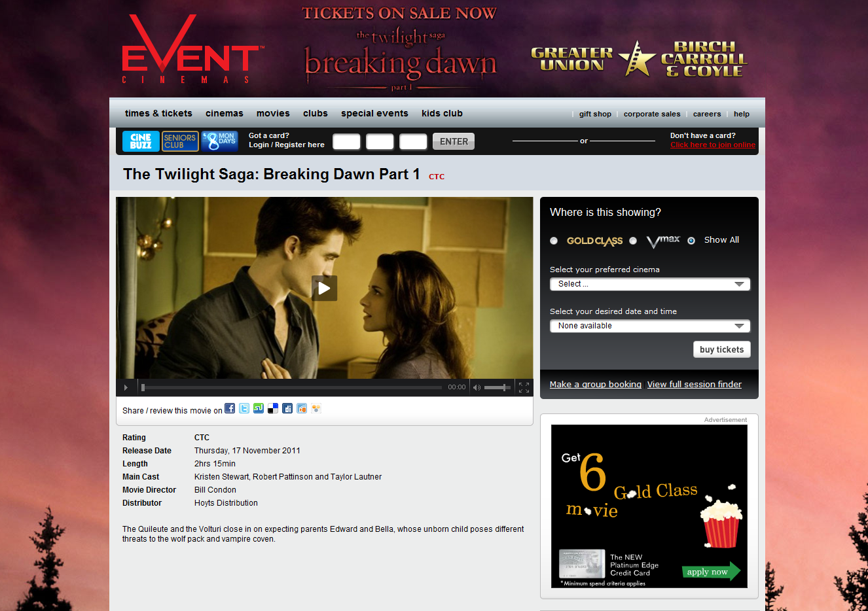
Task: Click the 'Hoyts Distribution' distributor text
Action: click(x=226, y=503)
